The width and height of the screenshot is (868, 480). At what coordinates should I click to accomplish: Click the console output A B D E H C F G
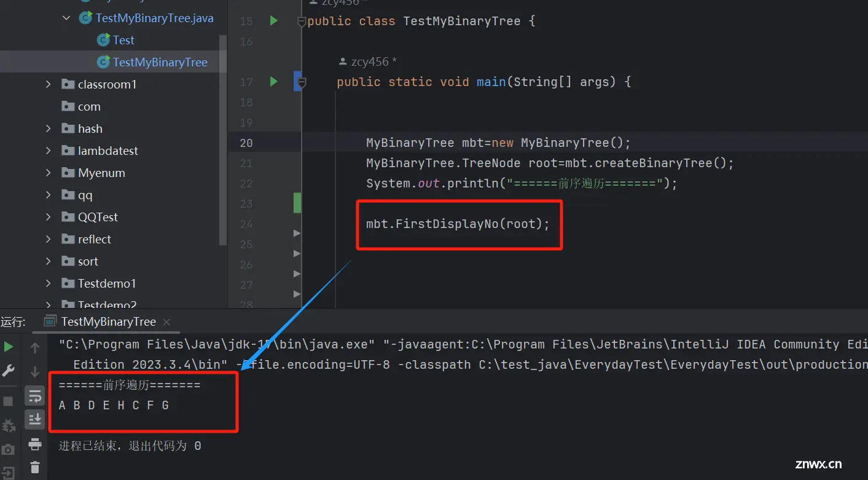pos(114,405)
